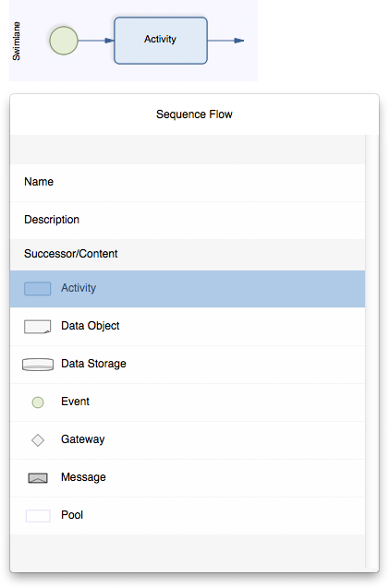Click the panel's vertical scrollbar track
The height and width of the screenshot is (588, 389).
tap(371, 352)
